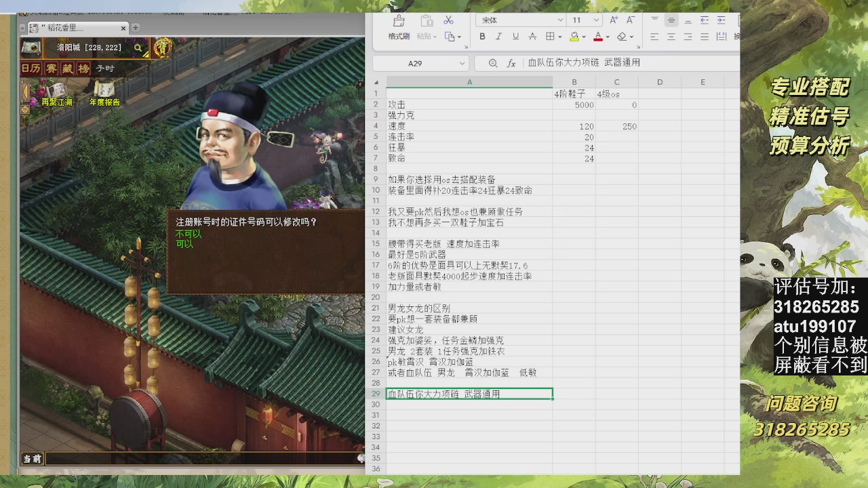The image size is (868, 488).
Task: Click the red font color swatch
Action: click(x=598, y=37)
